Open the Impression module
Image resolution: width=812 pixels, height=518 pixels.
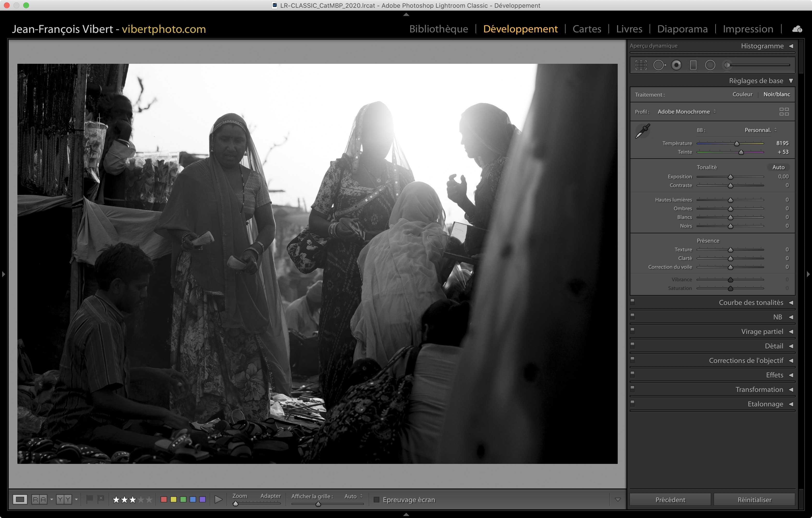[747, 29]
